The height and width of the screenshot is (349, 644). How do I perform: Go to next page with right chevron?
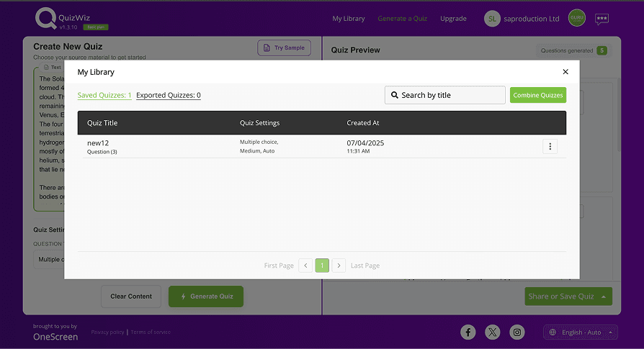point(339,266)
